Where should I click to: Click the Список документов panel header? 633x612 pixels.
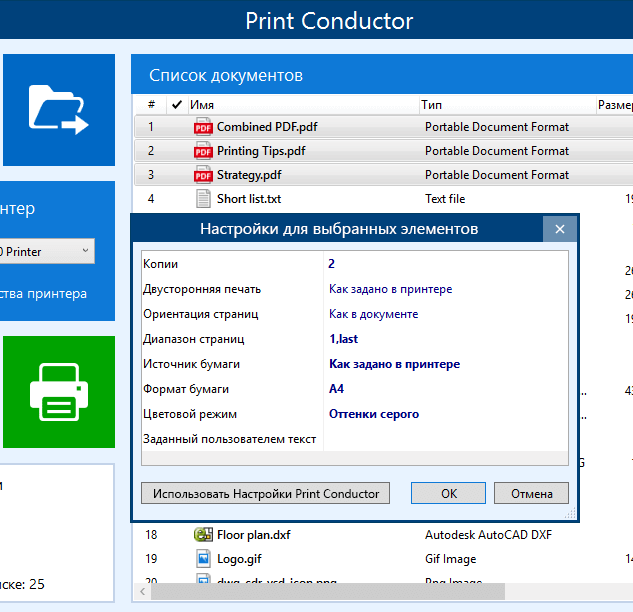[x=382, y=75]
